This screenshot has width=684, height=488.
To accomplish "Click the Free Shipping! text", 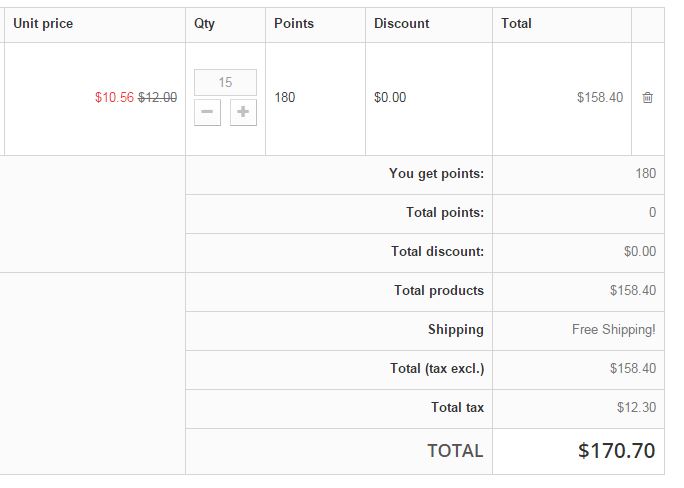I will [614, 330].
